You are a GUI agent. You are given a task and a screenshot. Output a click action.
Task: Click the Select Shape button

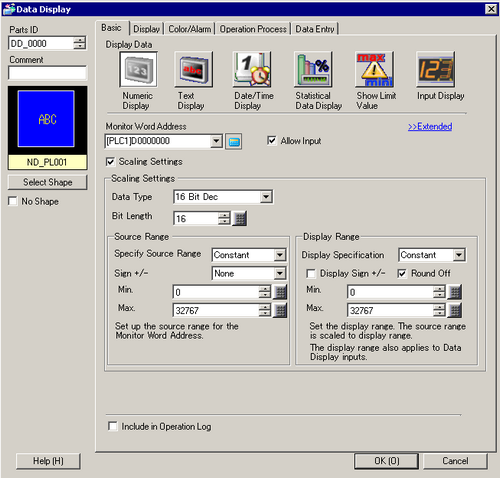(x=47, y=182)
